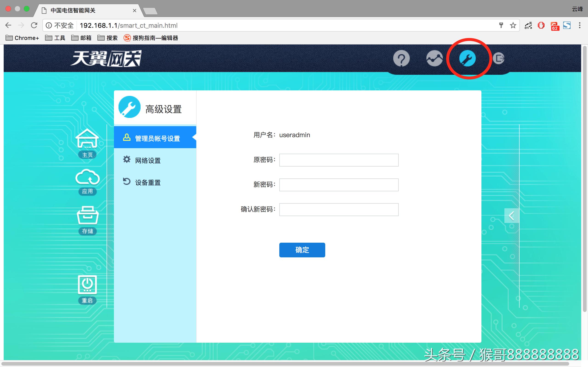Open the Chrome+ bookmarks folder
The image size is (588, 367).
(22, 38)
